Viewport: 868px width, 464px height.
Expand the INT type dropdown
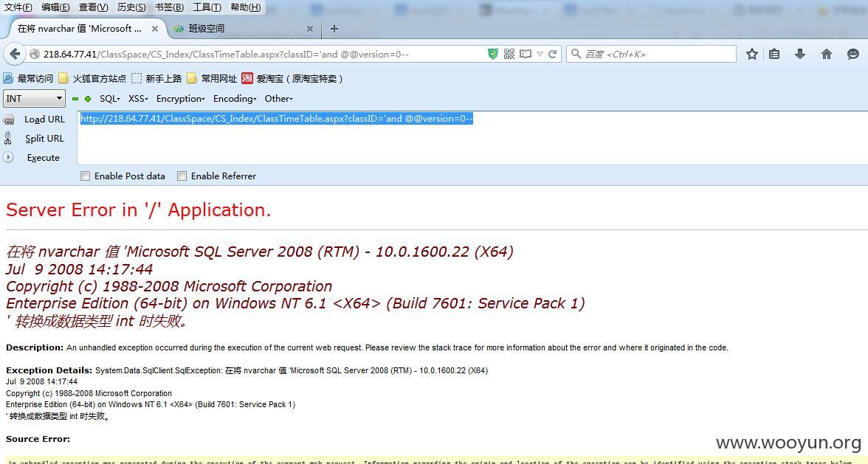click(34, 98)
